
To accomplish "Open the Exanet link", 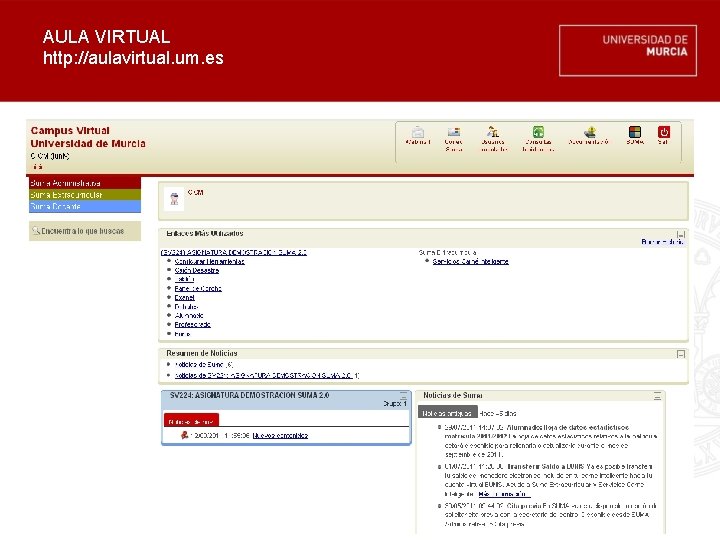I will (185, 298).
